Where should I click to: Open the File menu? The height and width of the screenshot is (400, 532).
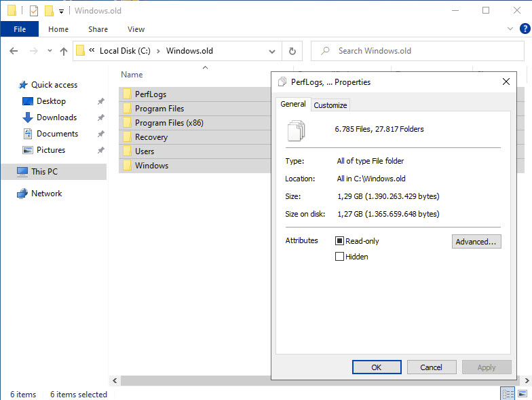[20, 29]
